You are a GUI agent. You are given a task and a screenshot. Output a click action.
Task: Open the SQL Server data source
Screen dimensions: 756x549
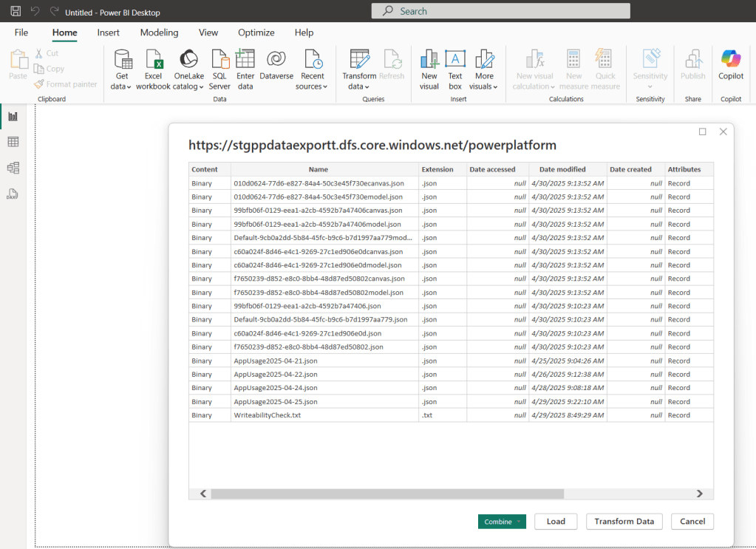[219, 60]
